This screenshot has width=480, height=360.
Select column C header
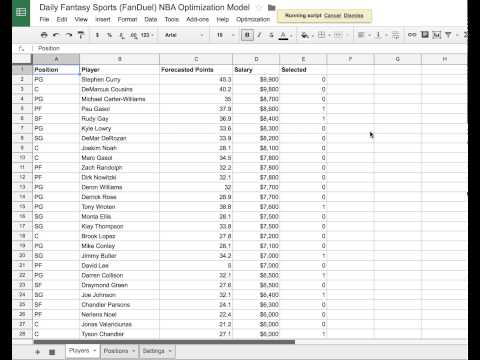pos(196,59)
